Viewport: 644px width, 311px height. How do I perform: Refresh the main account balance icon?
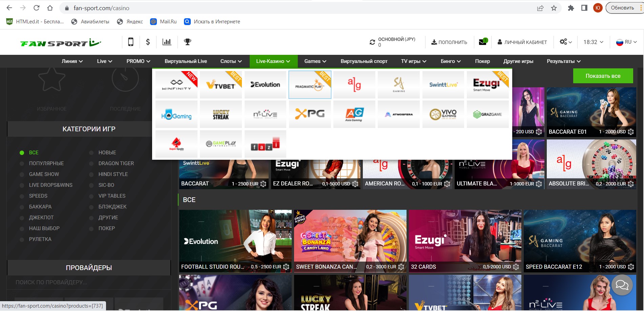[372, 42]
